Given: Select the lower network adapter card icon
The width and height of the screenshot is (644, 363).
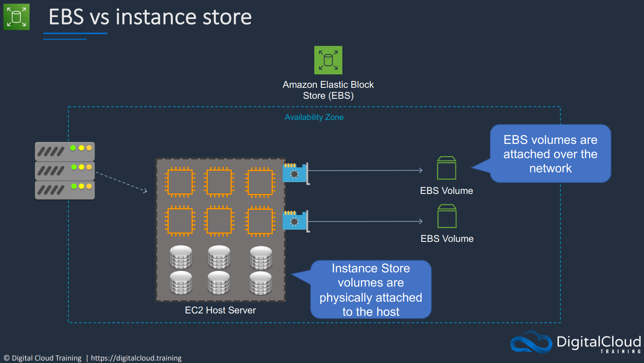Looking at the screenshot, I should (x=296, y=221).
